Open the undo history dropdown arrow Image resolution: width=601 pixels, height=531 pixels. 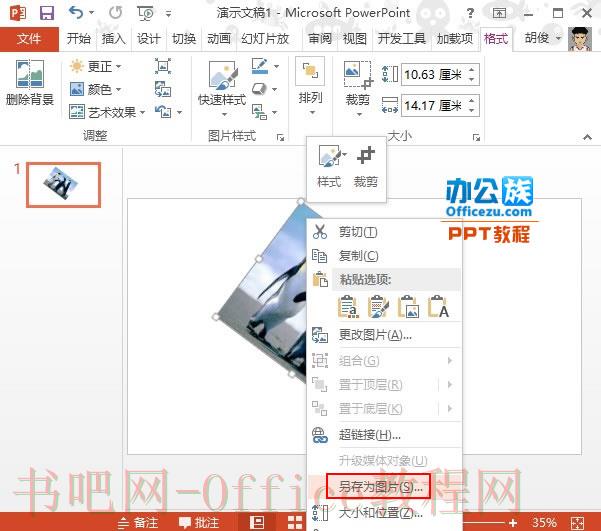tap(92, 13)
